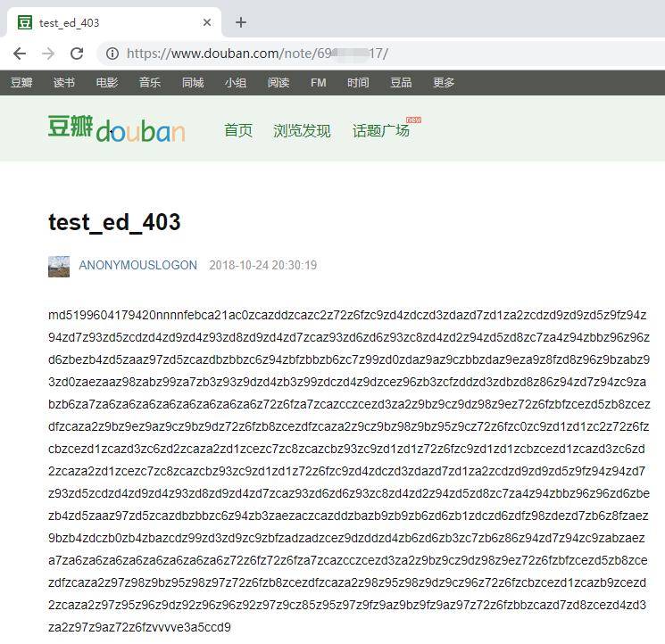Click the douban logo

click(x=116, y=129)
